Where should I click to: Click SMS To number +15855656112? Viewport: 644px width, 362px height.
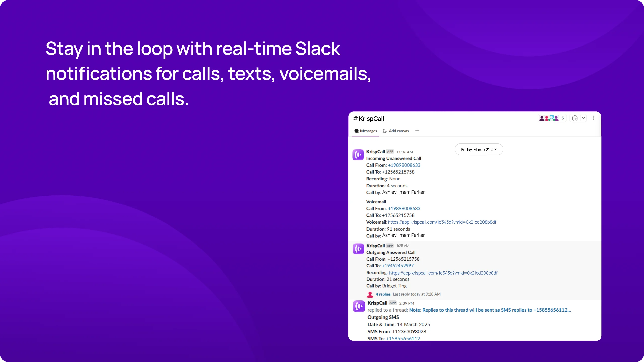tap(403, 338)
